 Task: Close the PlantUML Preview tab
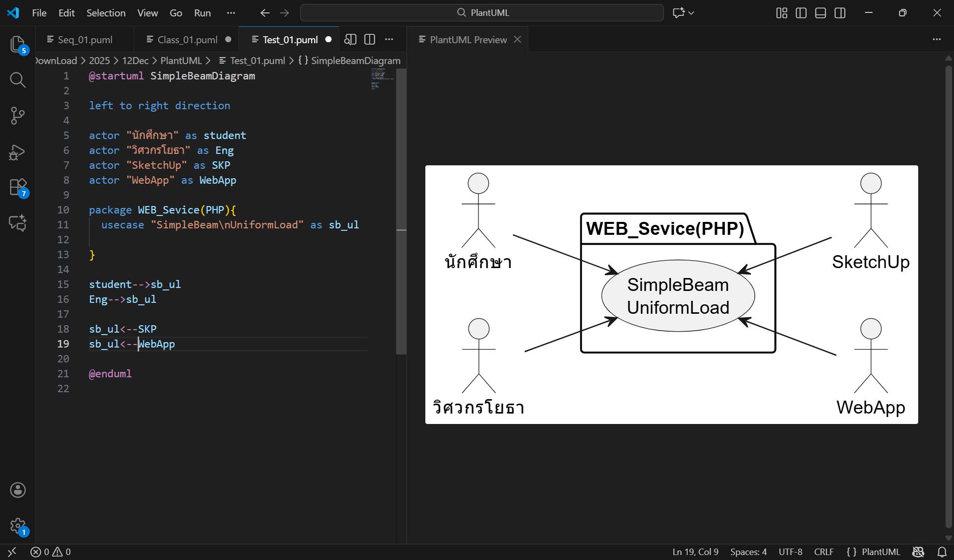coord(517,40)
